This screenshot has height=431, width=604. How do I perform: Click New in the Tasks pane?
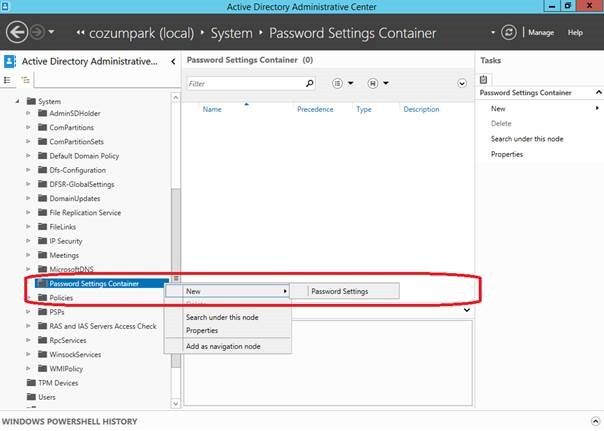[x=498, y=109]
